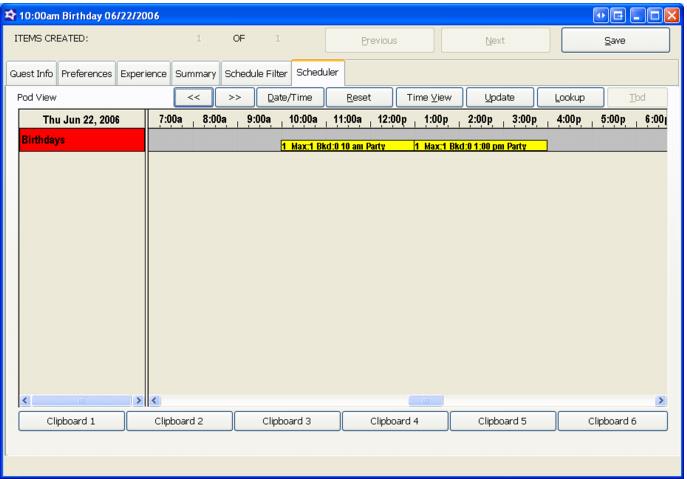Switch to Time View

tap(427, 97)
